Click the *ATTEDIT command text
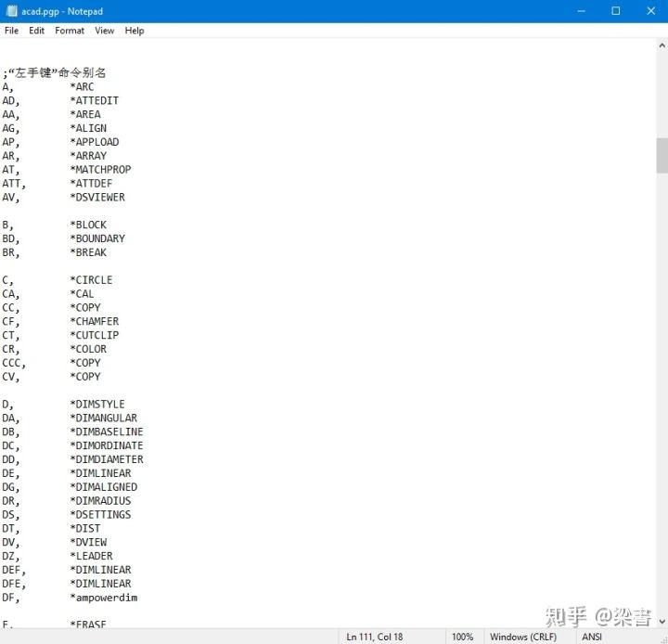The image size is (668, 644). 94,100
